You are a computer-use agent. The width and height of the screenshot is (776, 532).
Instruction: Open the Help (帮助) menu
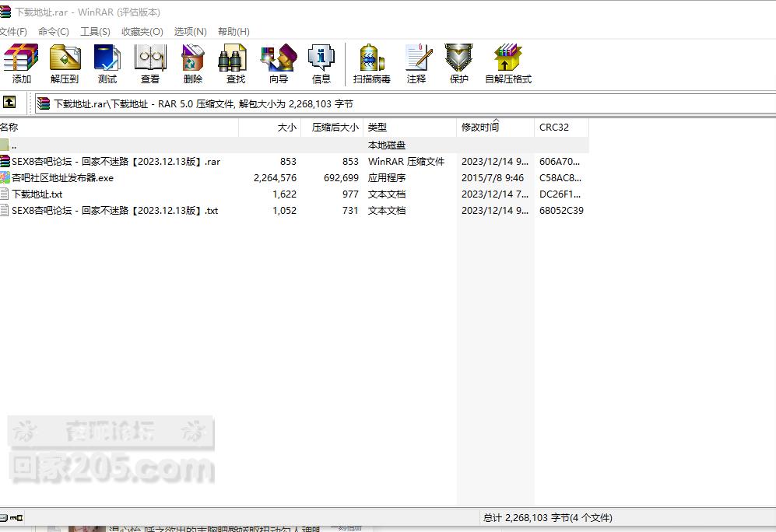coord(234,32)
